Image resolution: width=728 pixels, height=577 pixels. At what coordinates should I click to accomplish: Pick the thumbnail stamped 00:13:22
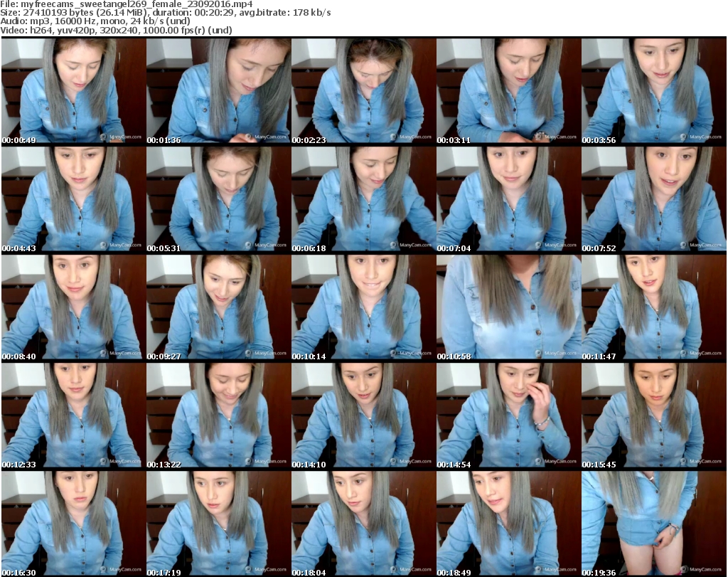click(219, 415)
